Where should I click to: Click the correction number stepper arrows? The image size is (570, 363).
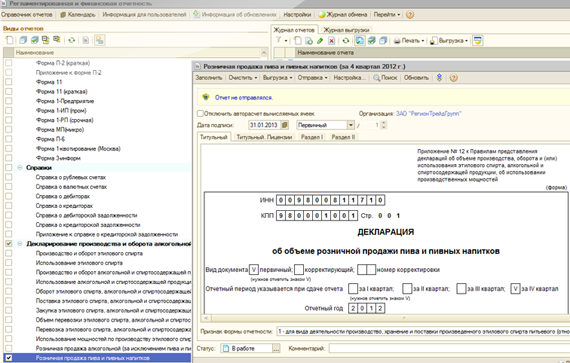(384, 125)
